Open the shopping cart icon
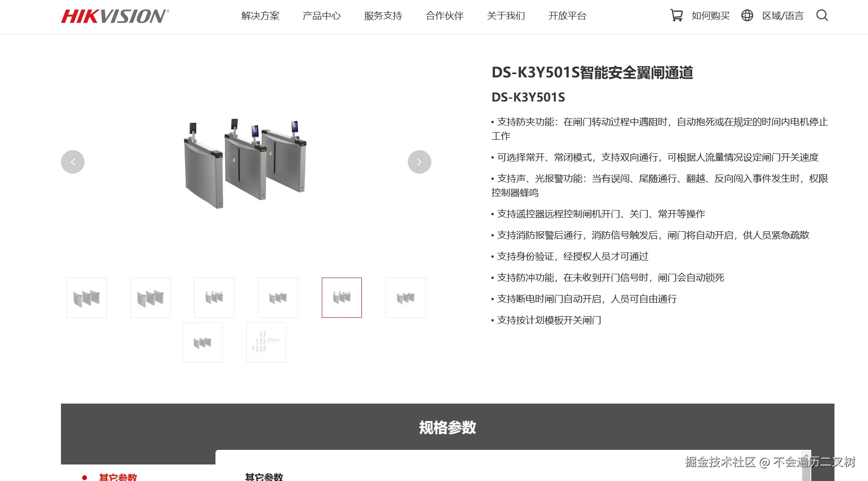 [676, 16]
